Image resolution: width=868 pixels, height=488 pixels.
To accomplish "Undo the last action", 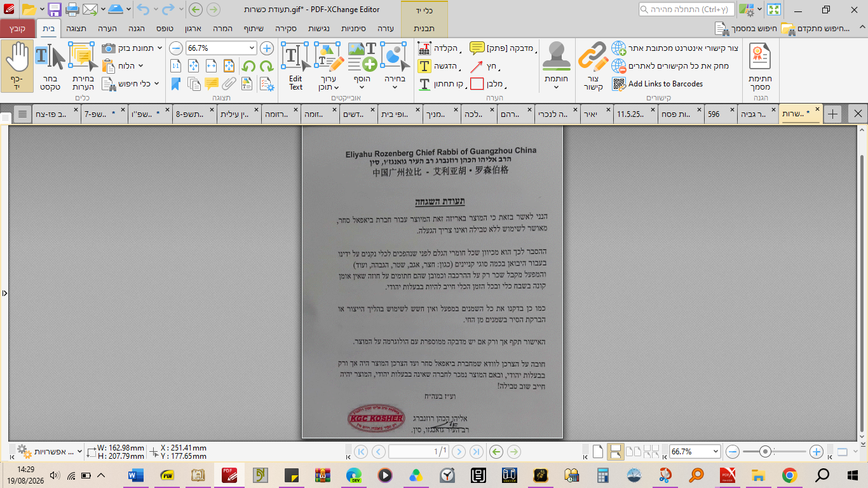I will (x=142, y=10).
